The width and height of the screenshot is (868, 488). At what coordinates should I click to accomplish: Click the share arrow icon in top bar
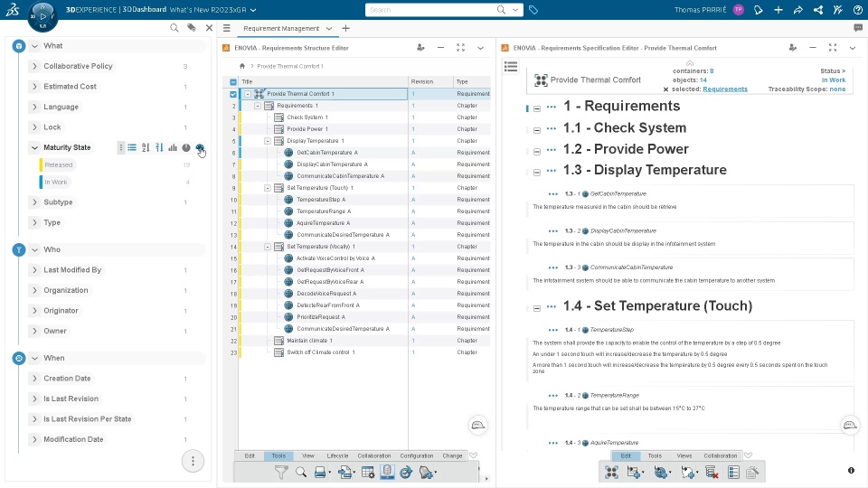point(797,10)
